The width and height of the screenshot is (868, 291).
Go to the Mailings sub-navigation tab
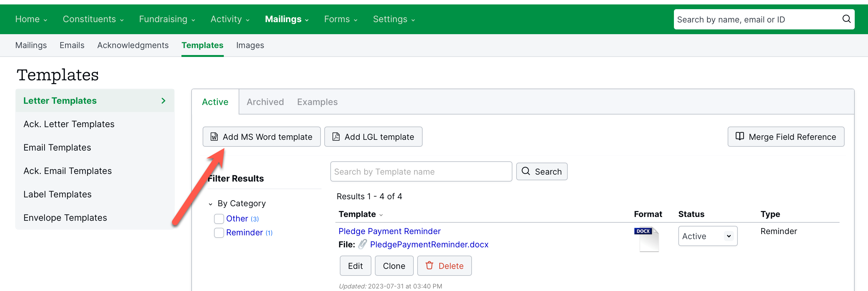[x=31, y=45]
